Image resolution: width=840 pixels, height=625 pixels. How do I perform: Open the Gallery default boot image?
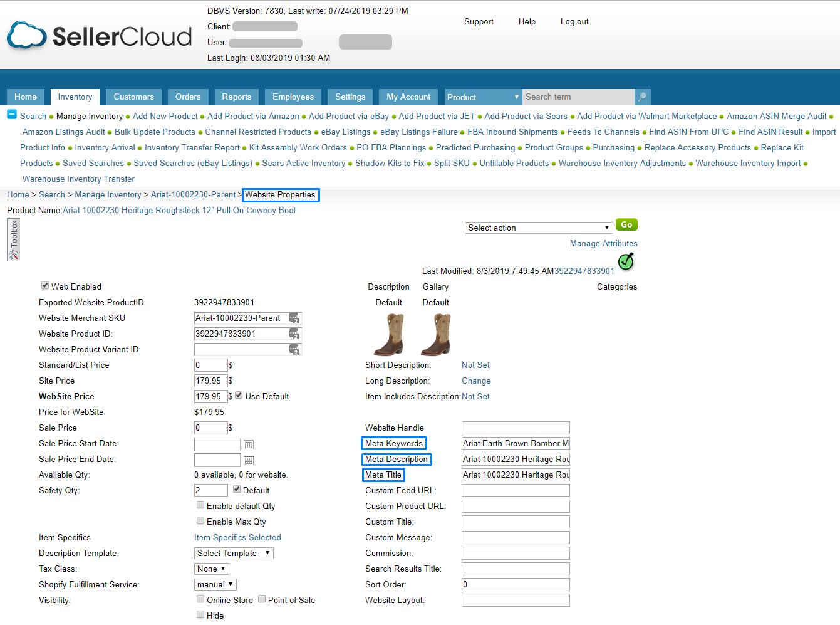436,334
